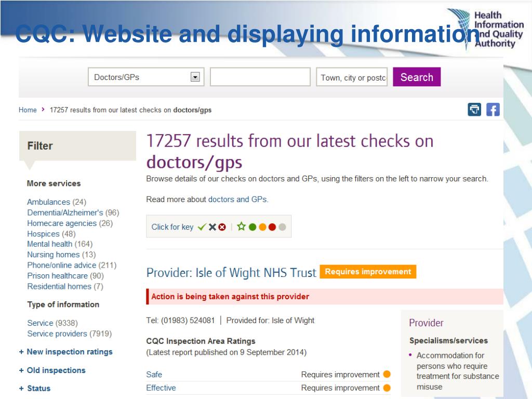Click the orange rating dot next to Safe
The width and height of the screenshot is (532, 399).
387,374
